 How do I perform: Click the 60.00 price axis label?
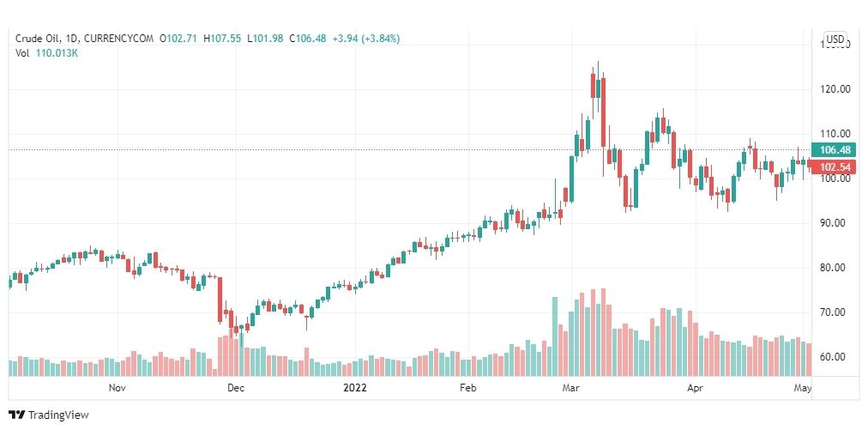tap(835, 357)
